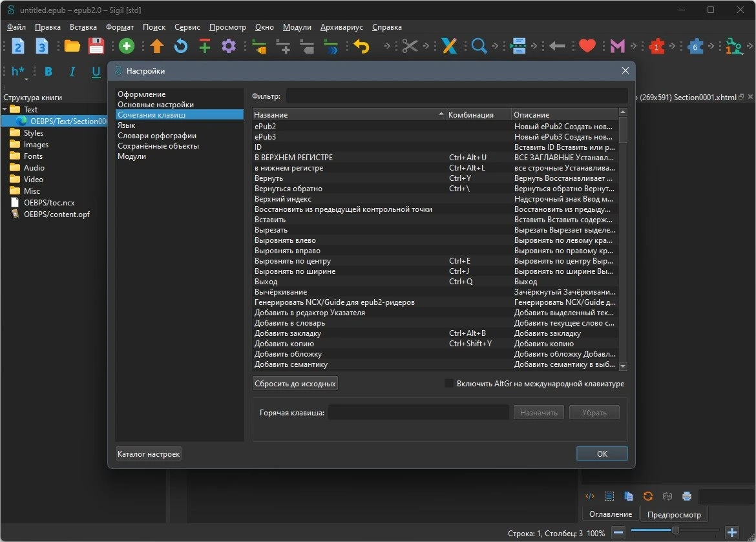The height and width of the screenshot is (542, 756).
Task: Click the orange up arrow toolbar icon
Action: point(157,47)
